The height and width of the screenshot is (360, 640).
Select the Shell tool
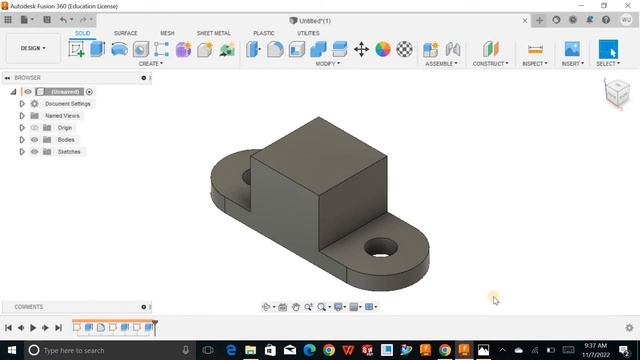coord(297,49)
